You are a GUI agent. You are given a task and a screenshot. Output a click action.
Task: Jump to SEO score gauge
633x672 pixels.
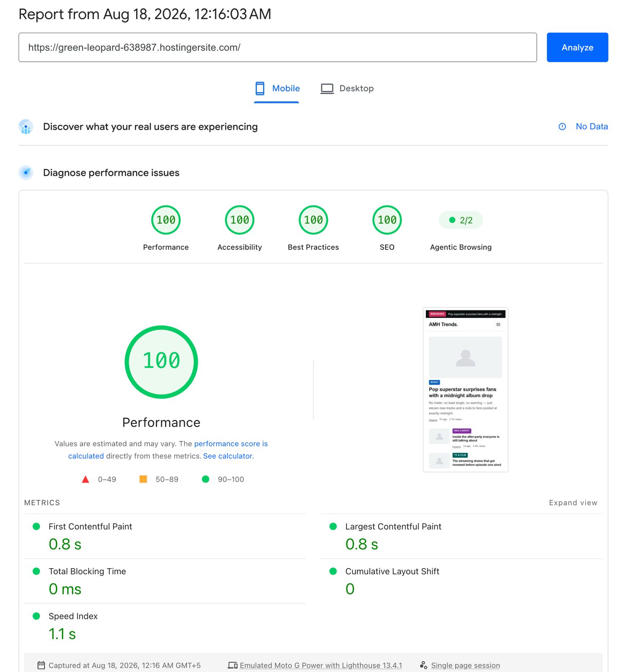[387, 220]
